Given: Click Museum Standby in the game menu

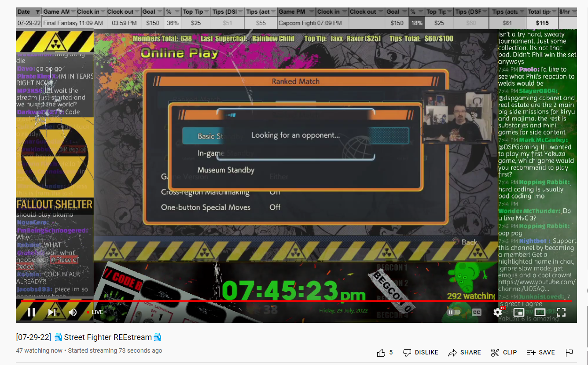Looking at the screenshot, I should pyautogui.click(x=226, y=170).
